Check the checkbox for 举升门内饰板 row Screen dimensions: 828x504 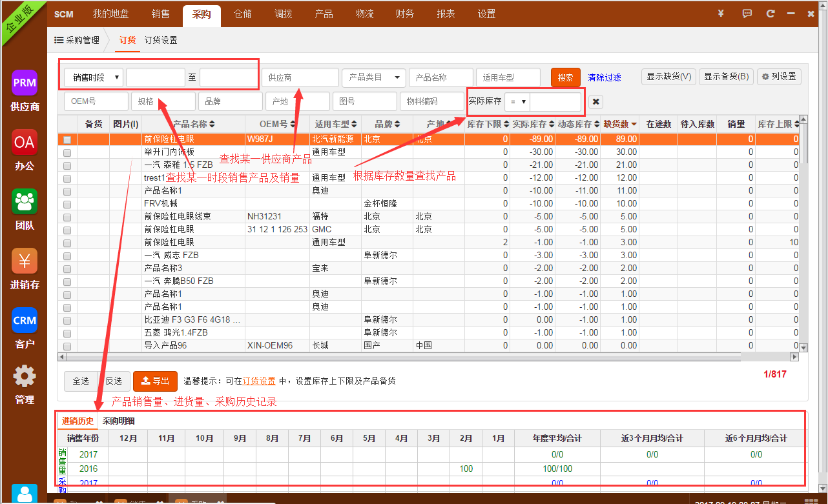coord(67,152)
